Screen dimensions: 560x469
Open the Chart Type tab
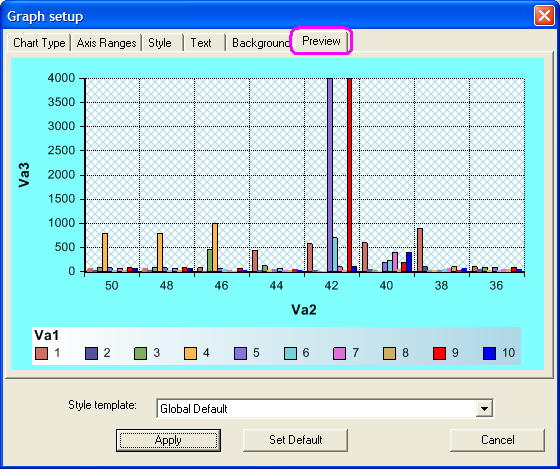point(39,43)
